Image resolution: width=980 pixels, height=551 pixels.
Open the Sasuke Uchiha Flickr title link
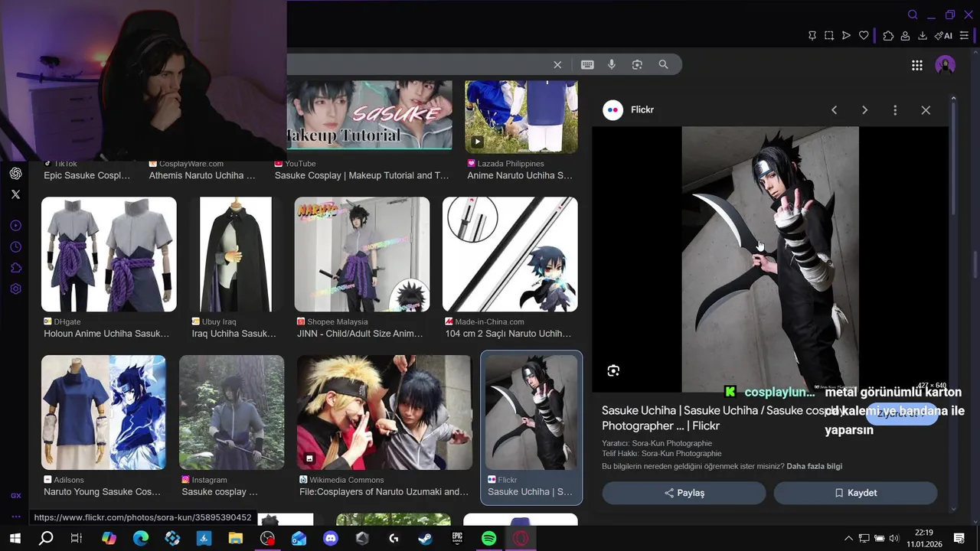(724, 418)
